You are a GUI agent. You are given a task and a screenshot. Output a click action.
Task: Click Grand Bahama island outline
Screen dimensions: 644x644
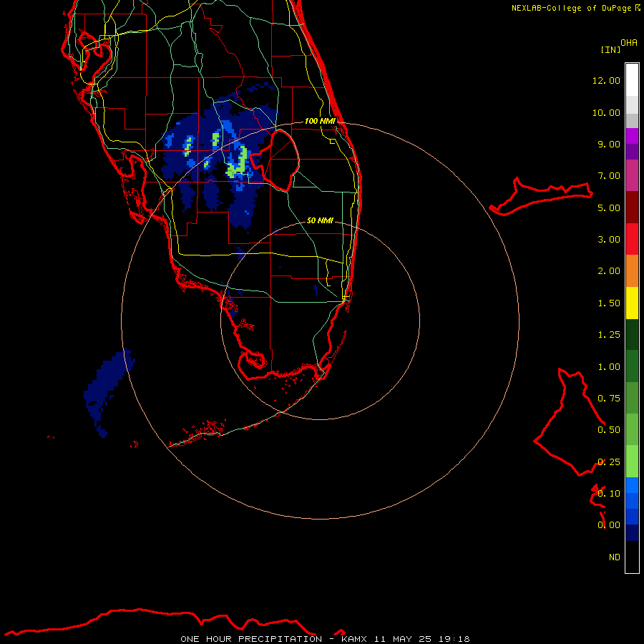(542, 196)
